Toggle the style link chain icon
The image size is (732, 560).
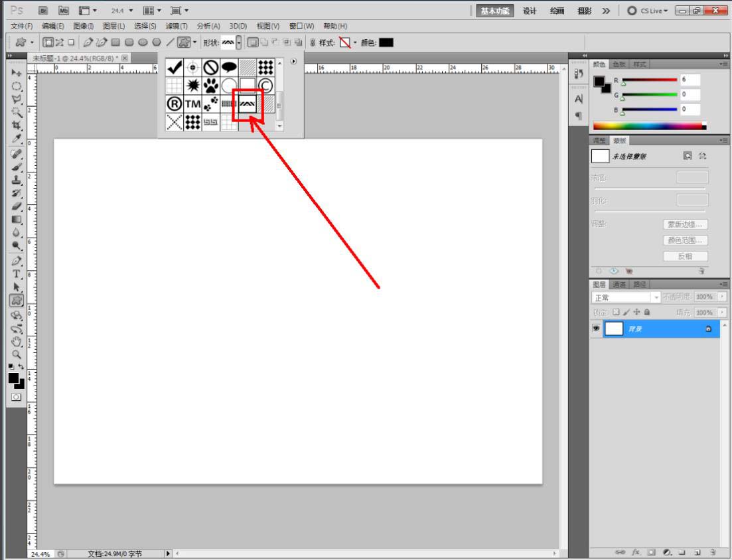(x=313, y=42)
